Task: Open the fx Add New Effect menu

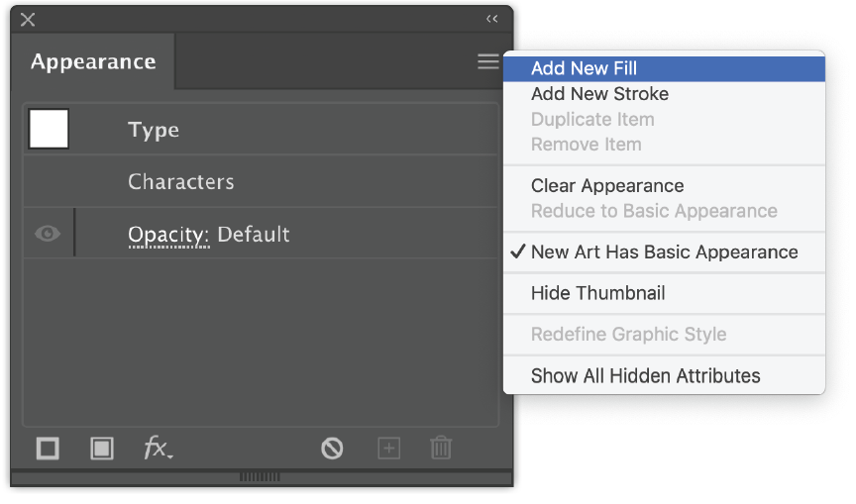Action: pyautogui.click(x=158, y=449)
